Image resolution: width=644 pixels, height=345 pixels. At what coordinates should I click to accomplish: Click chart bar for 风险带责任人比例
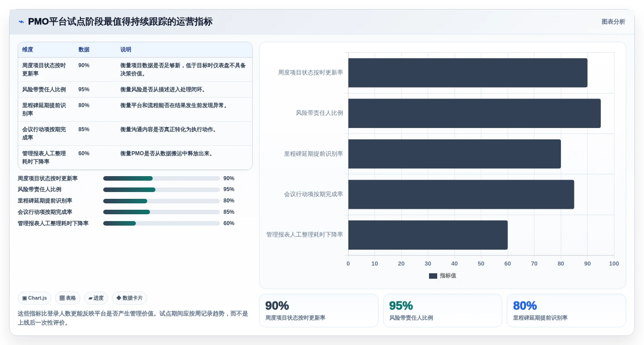coord(474,113)
